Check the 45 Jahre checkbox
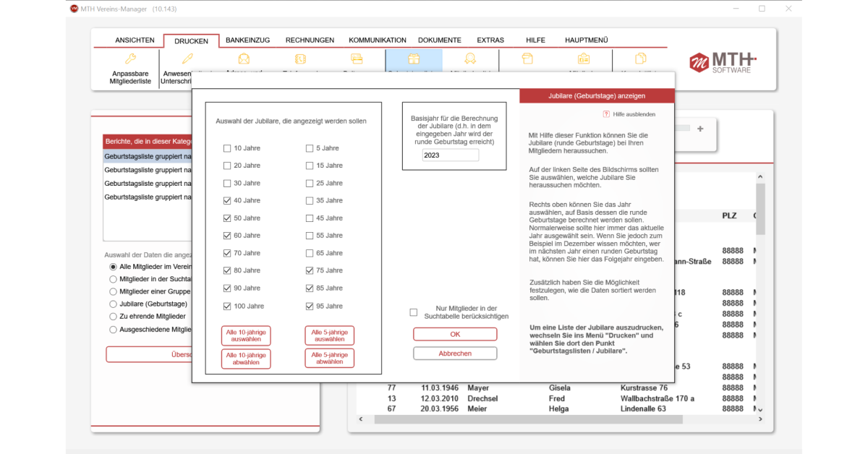 coord(310,218)
